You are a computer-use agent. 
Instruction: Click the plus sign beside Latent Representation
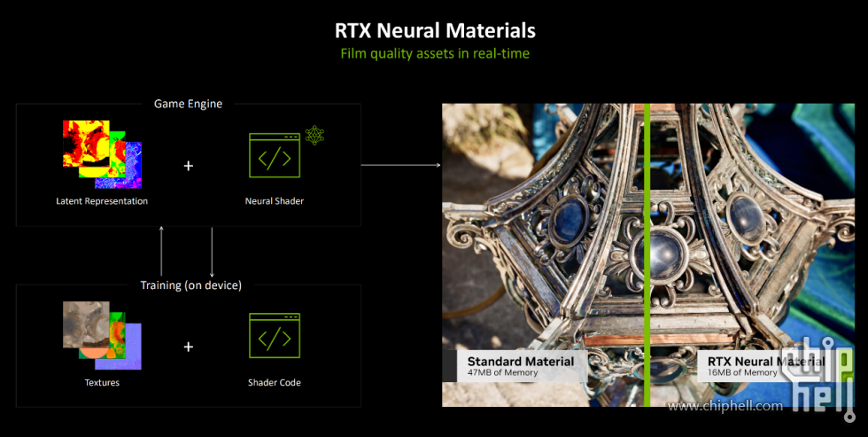point(188,166)
